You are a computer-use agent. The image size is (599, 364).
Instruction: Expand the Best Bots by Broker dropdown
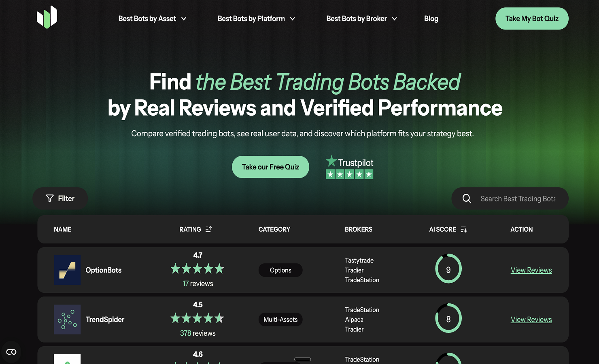pos(361,18)
